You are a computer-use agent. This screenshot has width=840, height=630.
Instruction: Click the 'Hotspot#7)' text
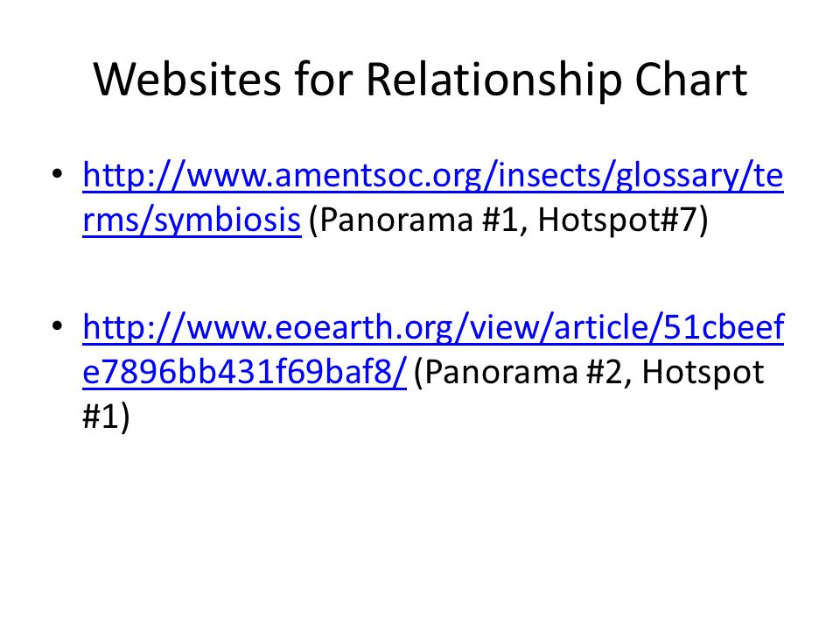pyautogui.click(x=623, y=220)
